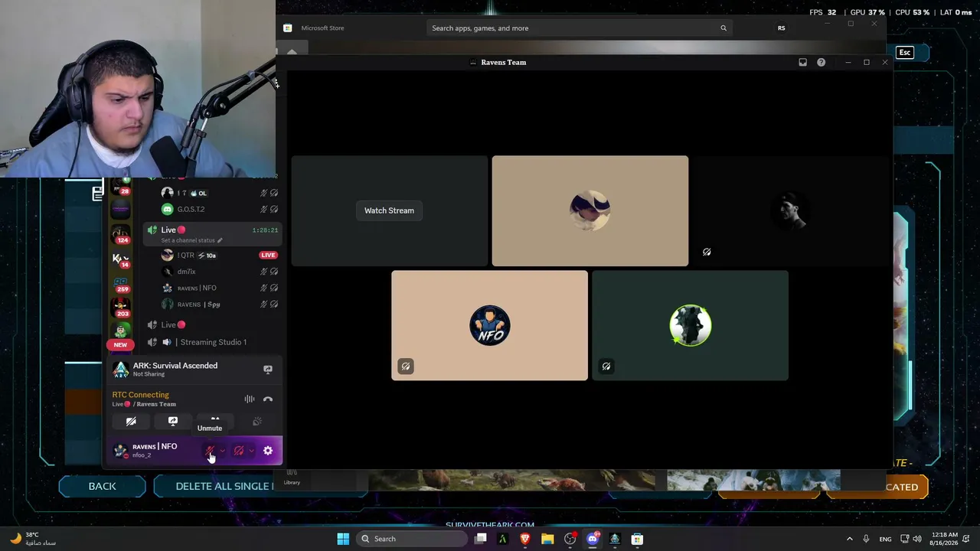Edit channel status with pencil icon
The width and height of the screenshot is (980, 551).
click(x=220, y=240)
